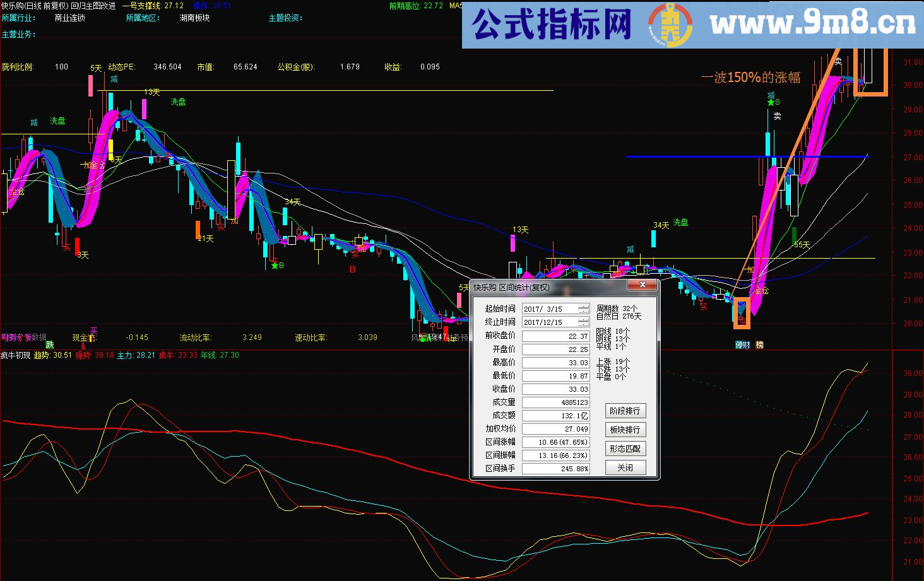Click the 公积金(股) value 1.679

point(350,66)
